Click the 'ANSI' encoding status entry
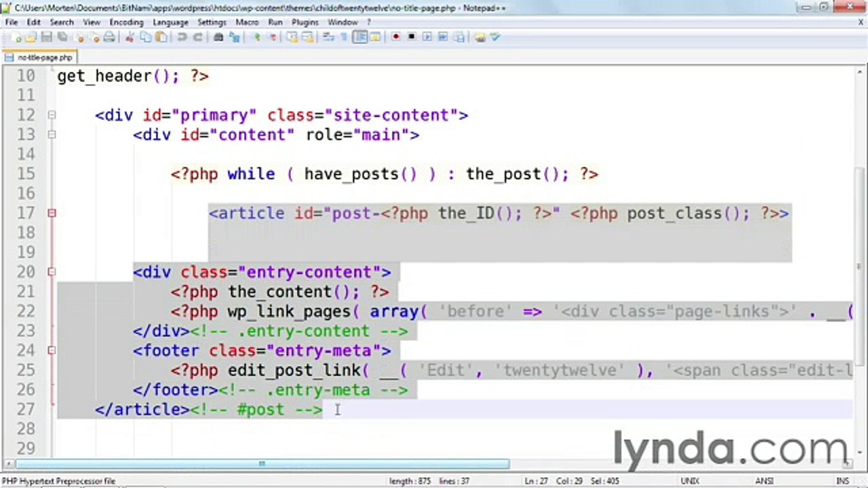 pos(764,481)
